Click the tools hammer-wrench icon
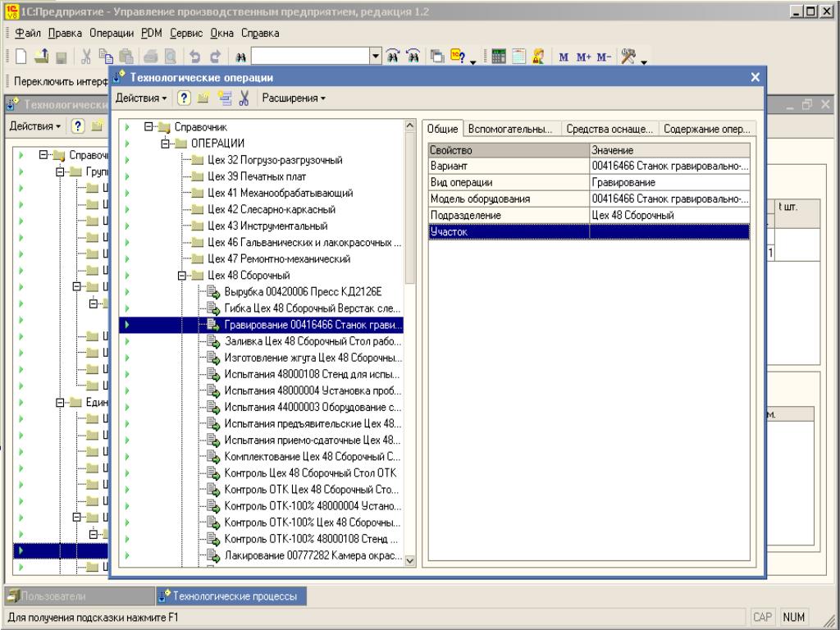 pos(628,57)
